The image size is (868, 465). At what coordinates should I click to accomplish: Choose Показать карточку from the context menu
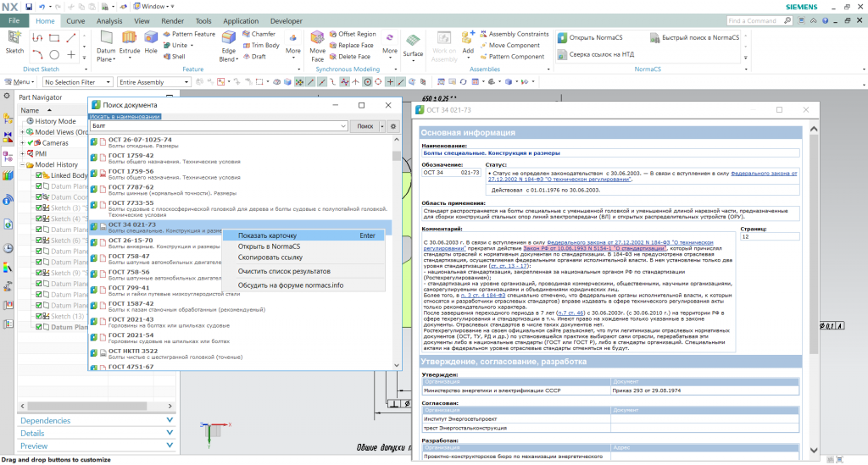click(x=303, y=235)
